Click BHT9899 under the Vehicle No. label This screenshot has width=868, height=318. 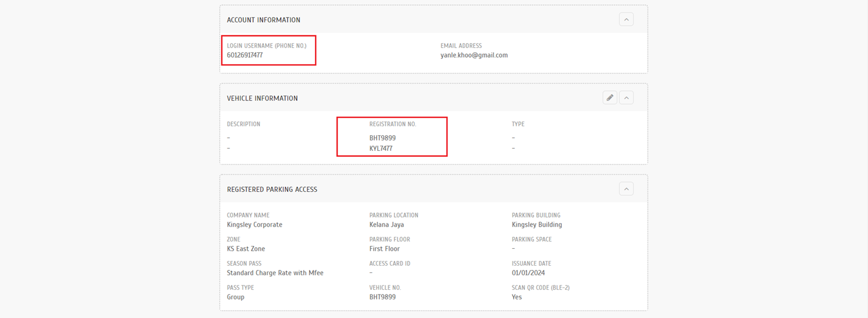point(383,297)
